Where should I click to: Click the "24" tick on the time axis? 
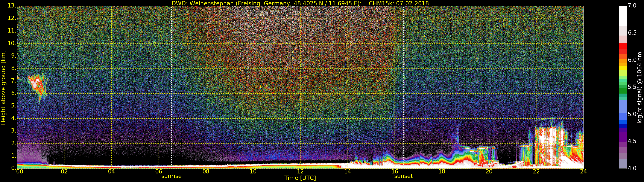(x=583, y=172)
